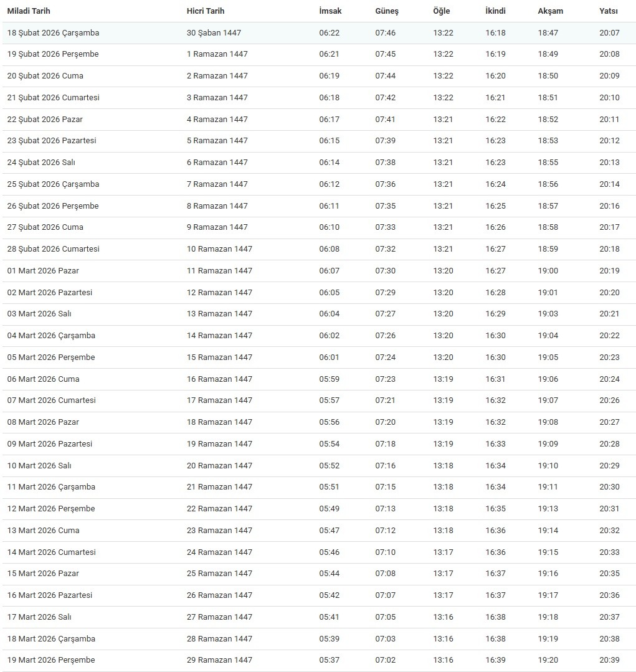Viewport: 636px width, 672px height.
Task: Click the Öğle column header
Action: 442,11
